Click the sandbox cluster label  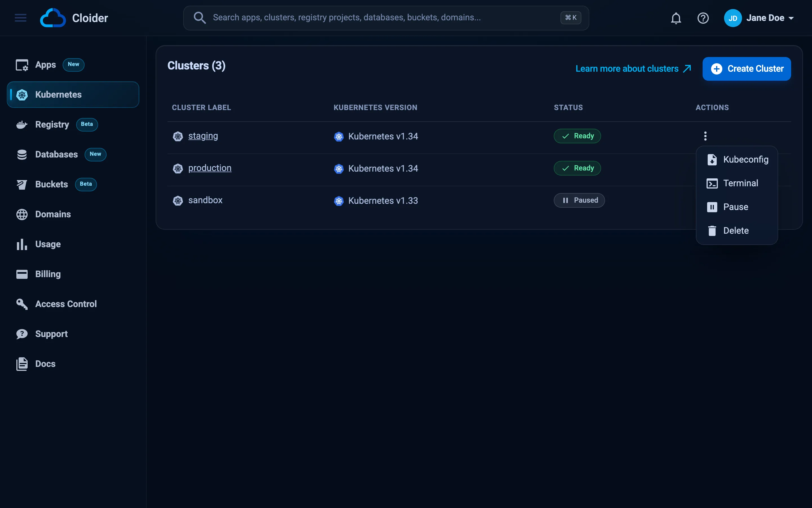point(205,200)
